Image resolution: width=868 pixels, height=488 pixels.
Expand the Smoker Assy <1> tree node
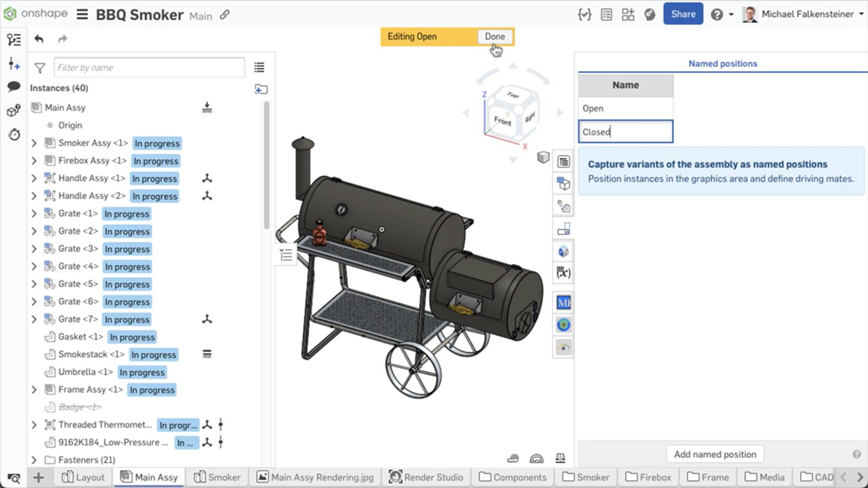pos(34,143)
